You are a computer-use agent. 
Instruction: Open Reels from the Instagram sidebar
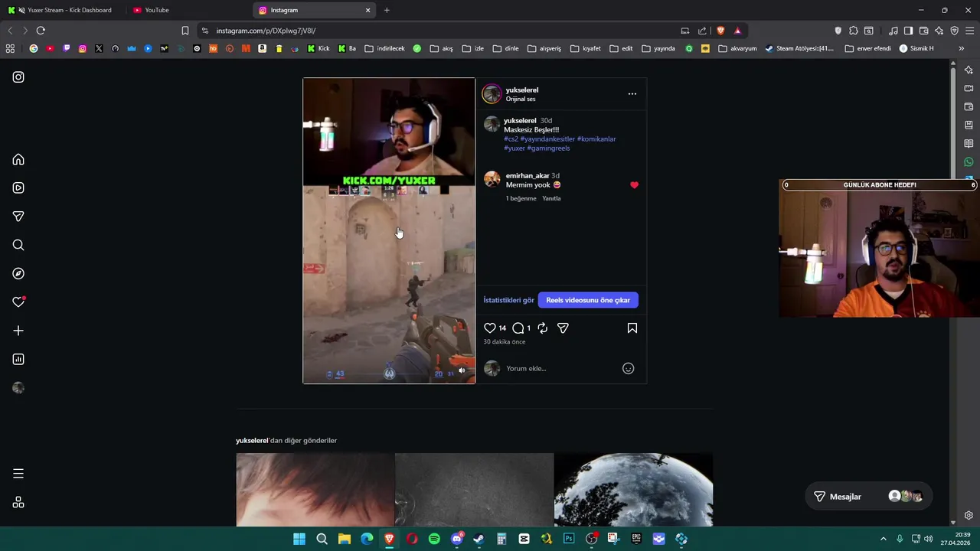[18, 187]
